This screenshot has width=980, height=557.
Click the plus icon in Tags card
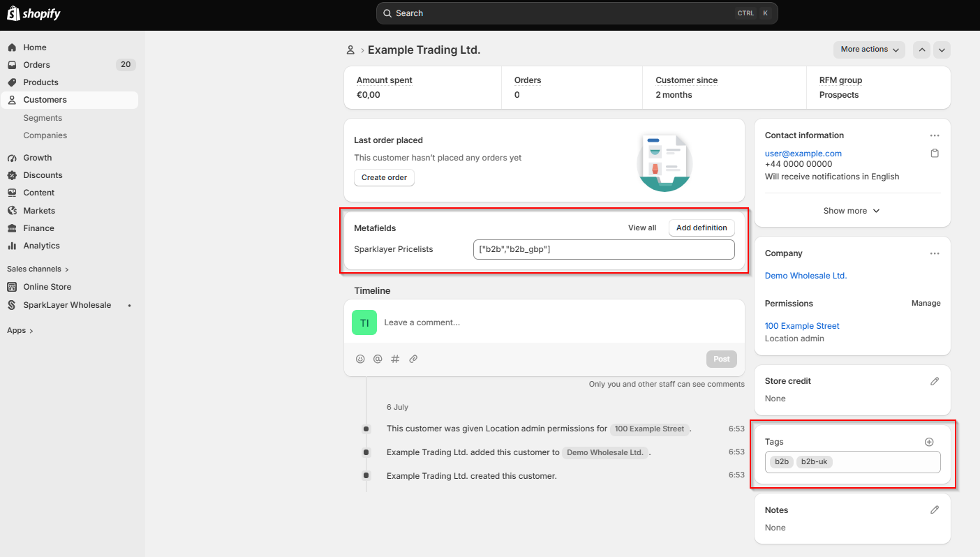coord(929,442)
